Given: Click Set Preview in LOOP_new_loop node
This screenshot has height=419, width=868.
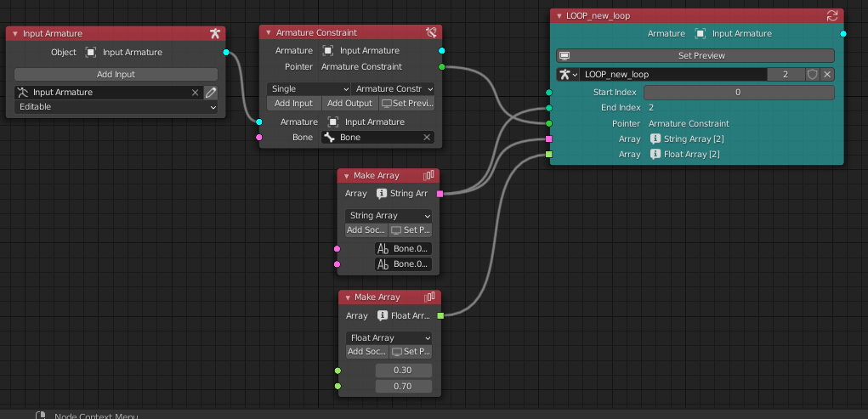Looking at the screenshot, I should point(695,55).
